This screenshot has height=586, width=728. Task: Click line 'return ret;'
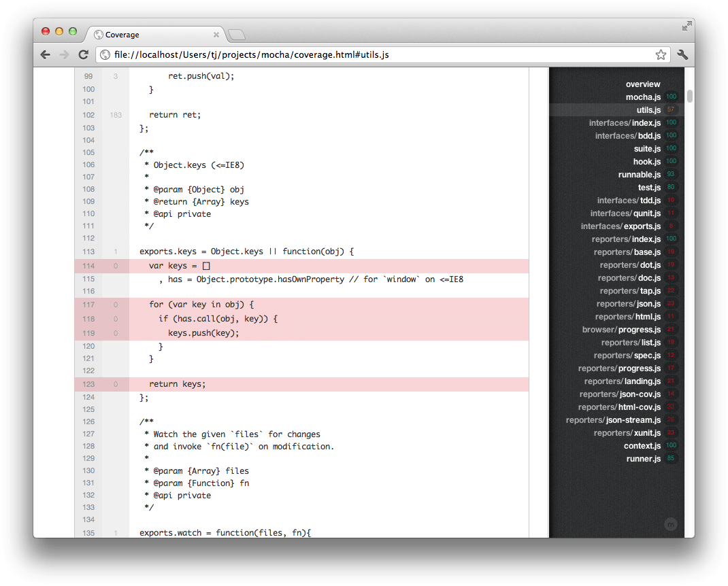[175, 115]
